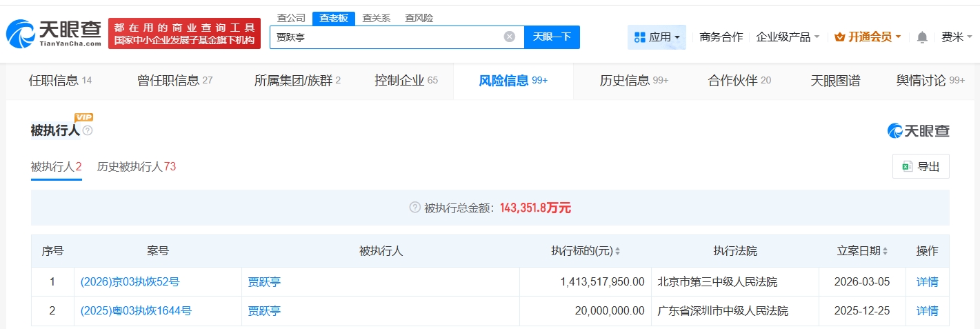This screenshot has height=329, width=980.
Task: Click the 天眼一下 search button
Action: pos(552,37)
